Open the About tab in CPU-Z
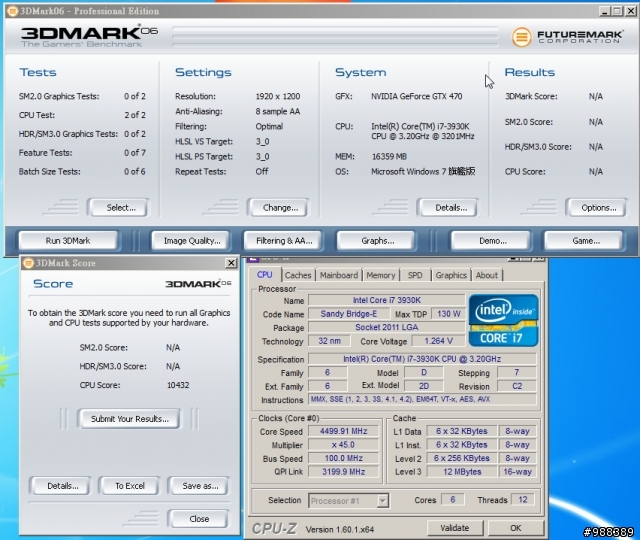Screen dimensions: 640x540 click(487, 275)
